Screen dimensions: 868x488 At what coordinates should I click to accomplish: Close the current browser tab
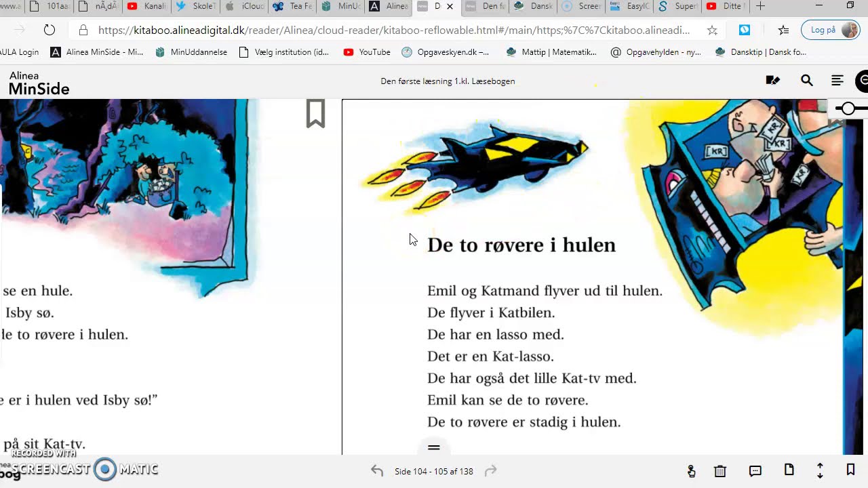450,7
